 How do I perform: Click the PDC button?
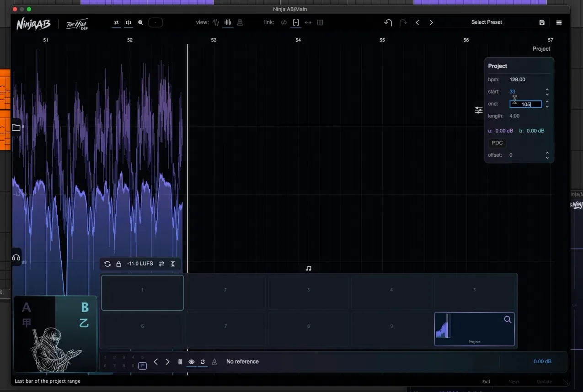497,143
